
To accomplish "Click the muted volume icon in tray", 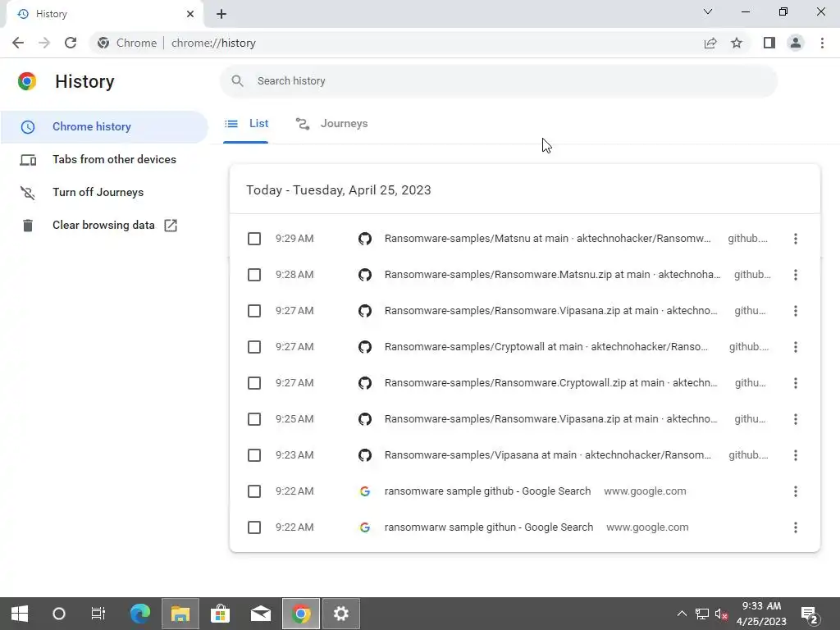I will (721, 614).
